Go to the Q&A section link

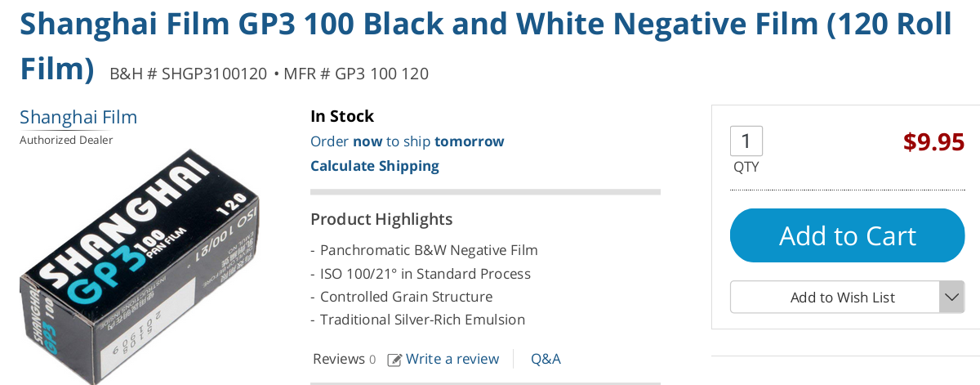[x=546, y=359]
